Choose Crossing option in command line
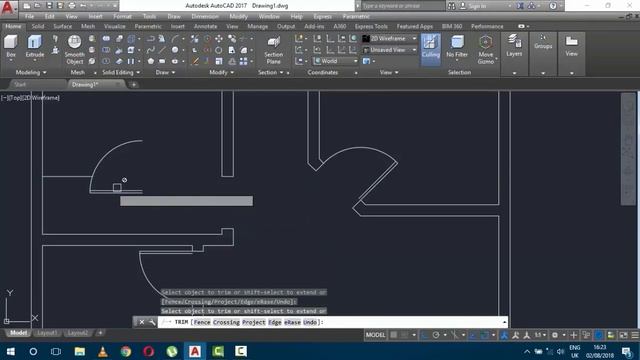The height and width of the screenshot is (360, 640). pos(226,322)
